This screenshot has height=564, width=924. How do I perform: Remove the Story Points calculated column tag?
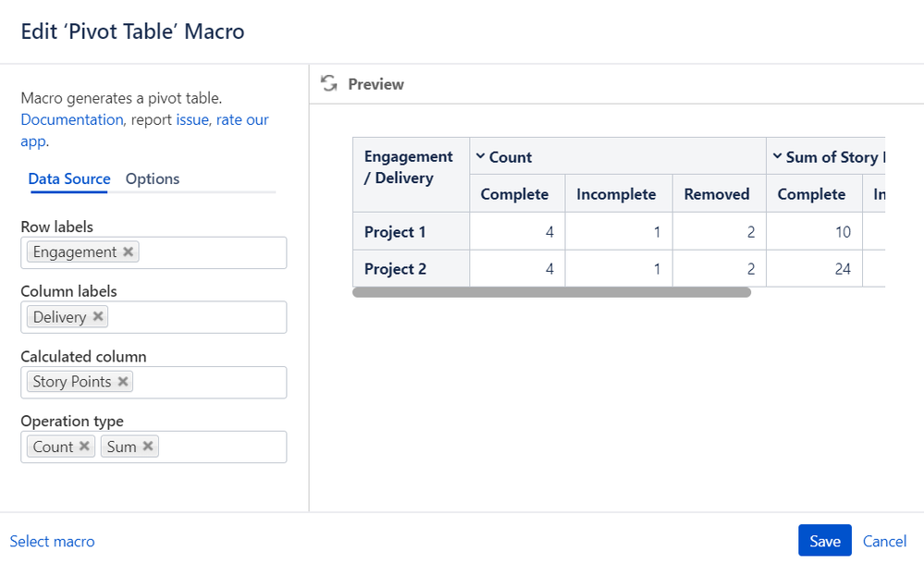123,381
